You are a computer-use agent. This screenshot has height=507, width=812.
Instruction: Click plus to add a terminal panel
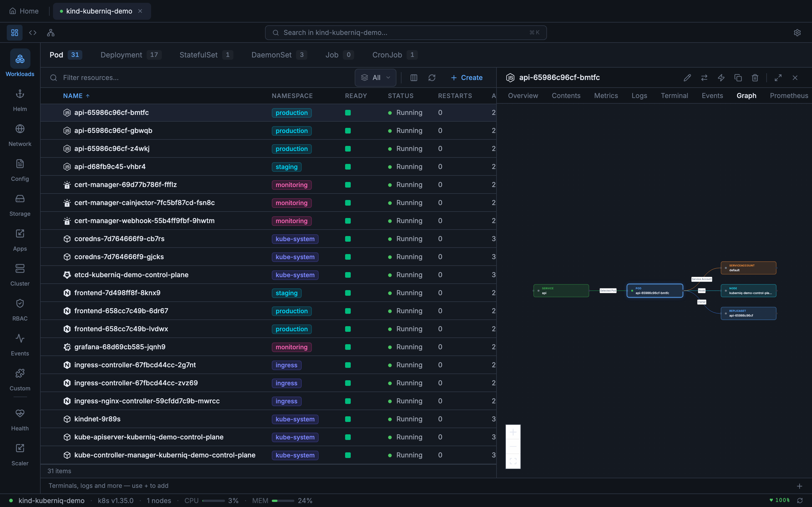pos(799,486)
